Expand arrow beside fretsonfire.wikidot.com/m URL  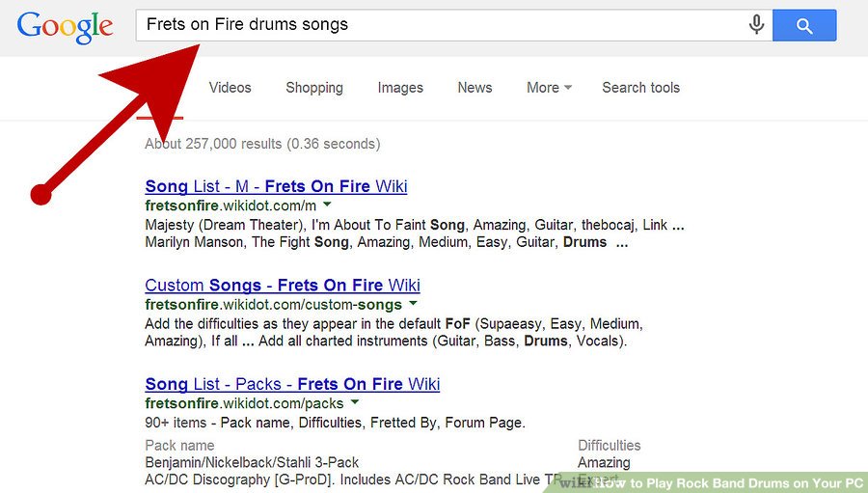click(327, 205)
